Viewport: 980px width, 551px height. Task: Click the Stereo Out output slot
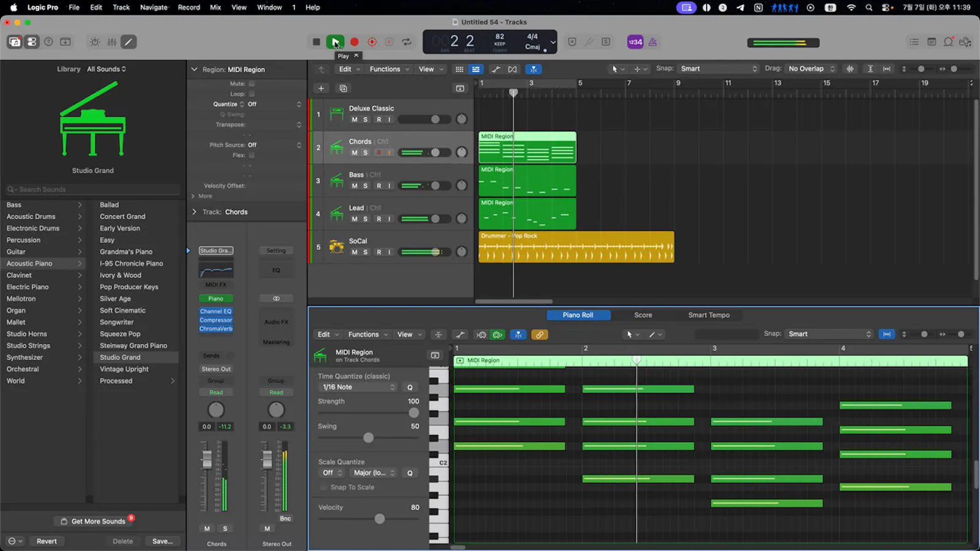coord(216,369)
